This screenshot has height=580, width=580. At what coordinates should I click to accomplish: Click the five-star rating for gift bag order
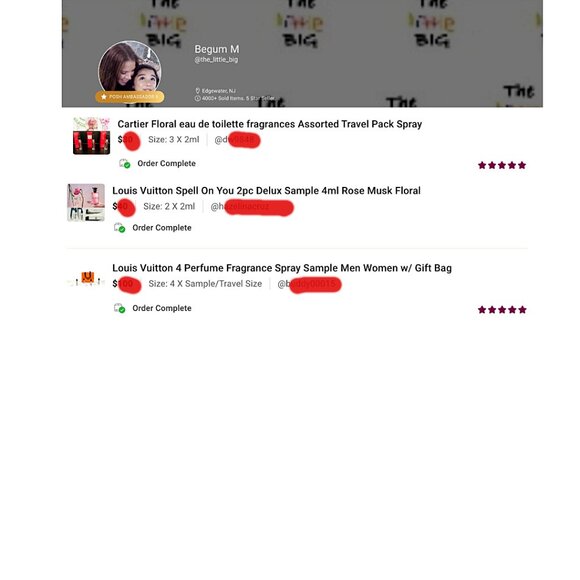click(502, 310)
